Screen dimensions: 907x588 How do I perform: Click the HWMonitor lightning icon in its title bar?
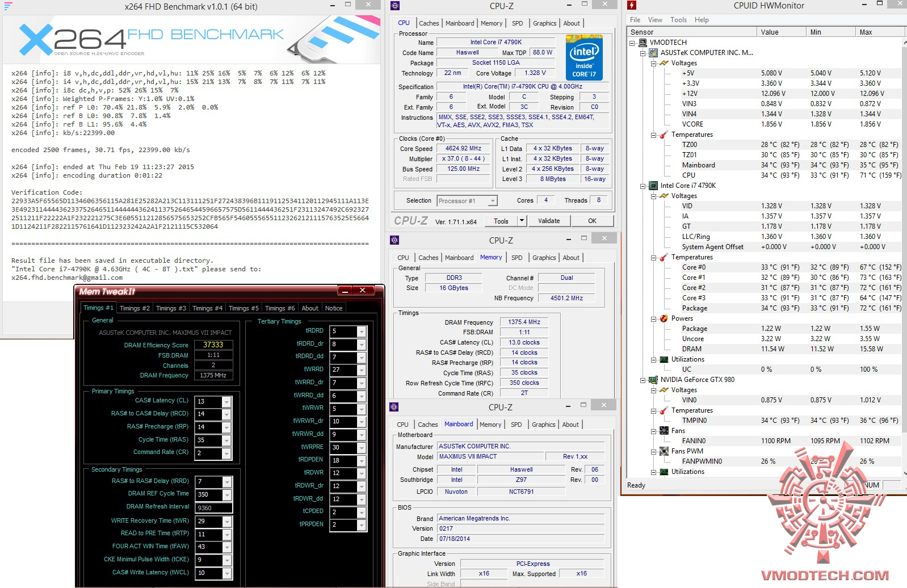point(632,6)
